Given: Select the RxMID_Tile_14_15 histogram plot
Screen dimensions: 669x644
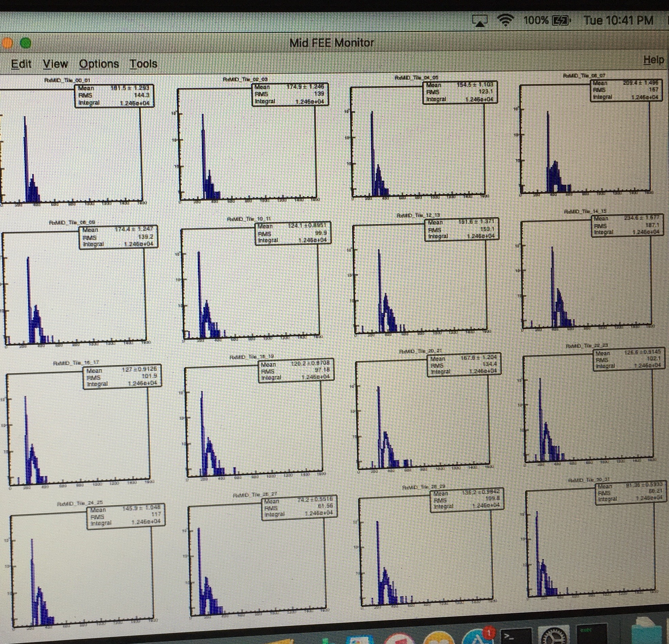Looking at the screenshot, I should click(x=587, y=275).
